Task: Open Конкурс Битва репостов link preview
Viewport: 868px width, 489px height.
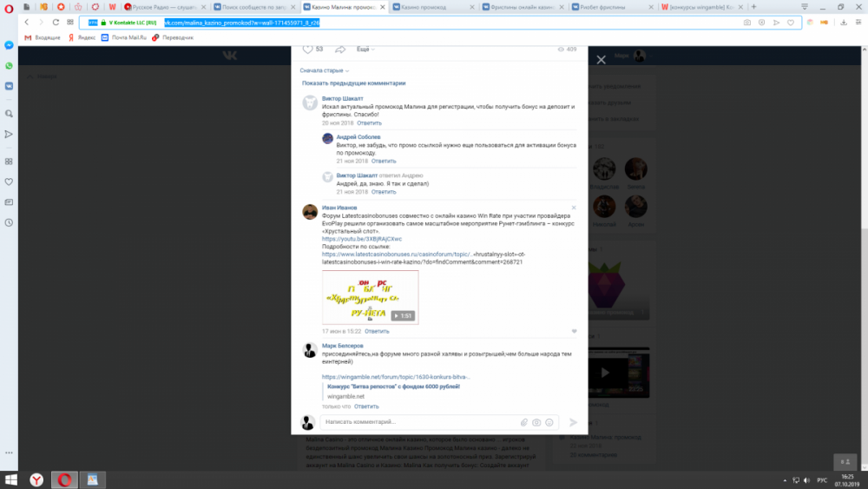Action: [x=393, y=387]
